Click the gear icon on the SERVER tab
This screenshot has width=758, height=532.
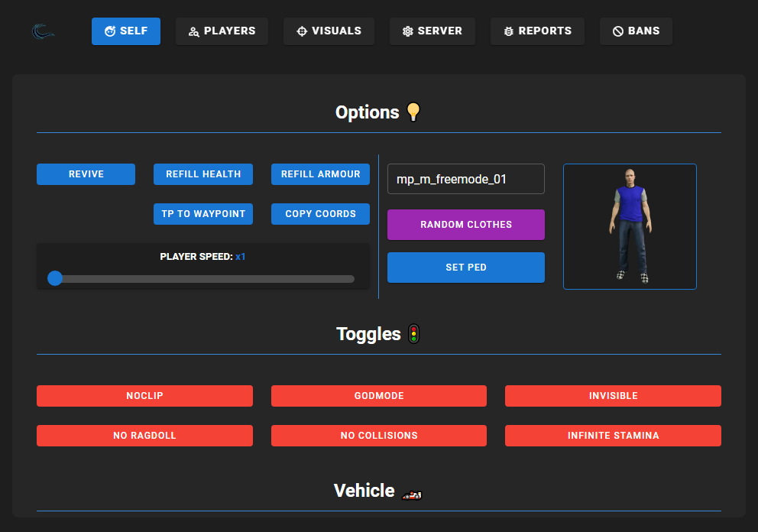pos(408,31)
